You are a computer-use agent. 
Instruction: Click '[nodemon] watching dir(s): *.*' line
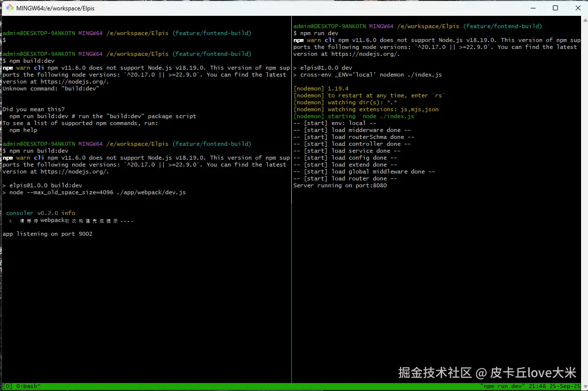click(x=345, y=103)
